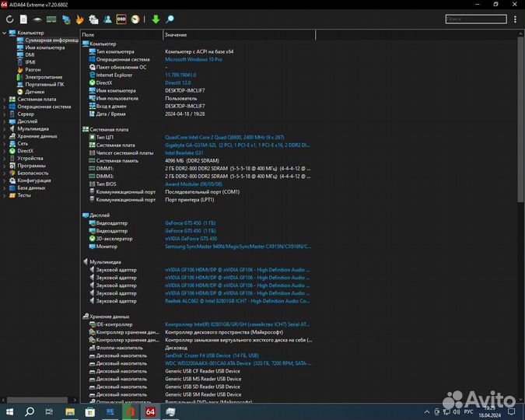Click the Поле column header
Viewport: 525px width, 420px height.
[121, 34]
